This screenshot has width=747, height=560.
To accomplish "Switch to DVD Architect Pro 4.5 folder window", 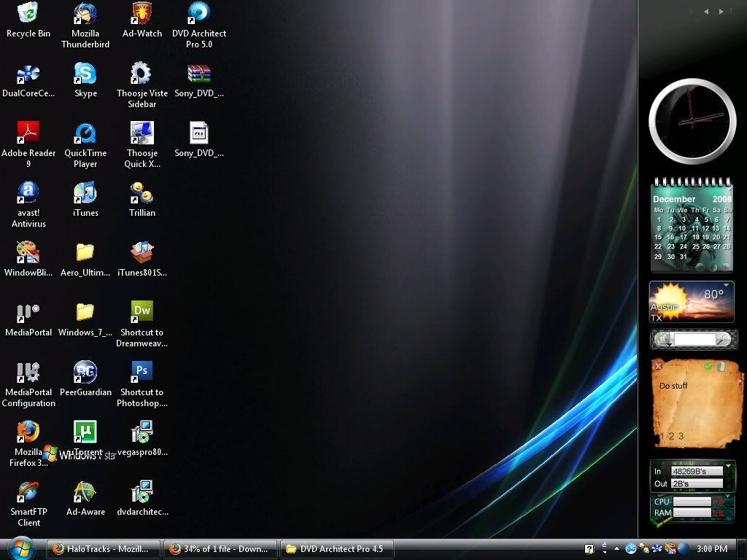I will point(337,549).
